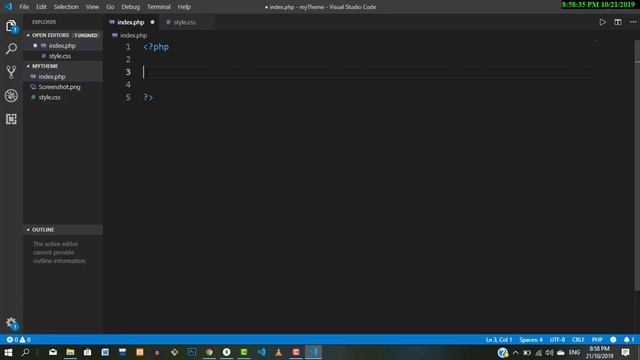Open the Debug menu

pos(131,7)
